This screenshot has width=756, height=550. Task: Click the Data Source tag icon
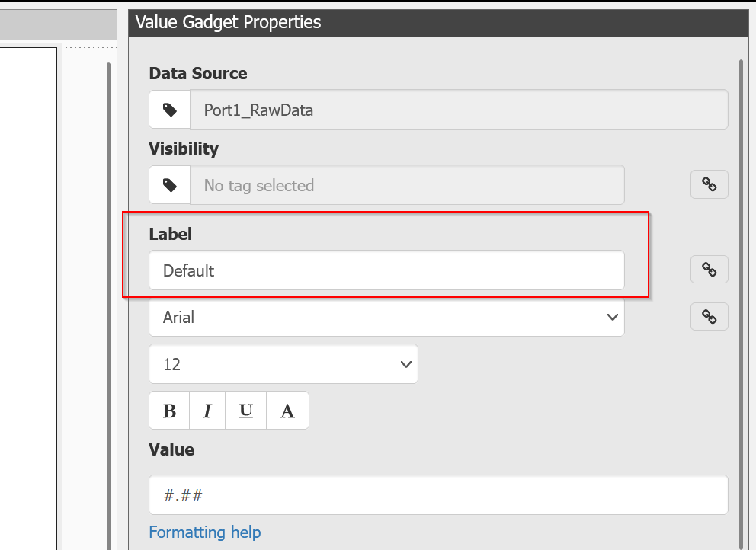[x=170, y=110]
